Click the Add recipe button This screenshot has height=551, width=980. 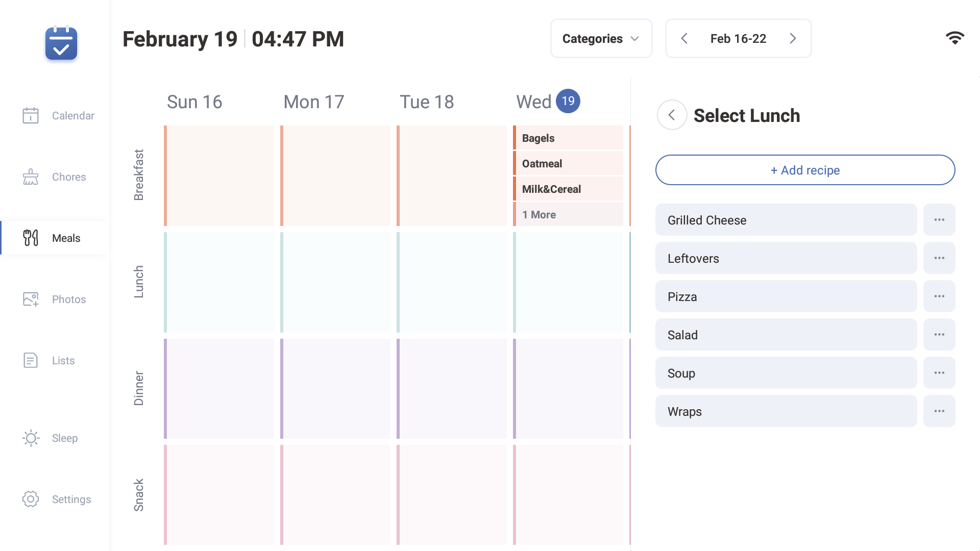click(x=805, y=170)
